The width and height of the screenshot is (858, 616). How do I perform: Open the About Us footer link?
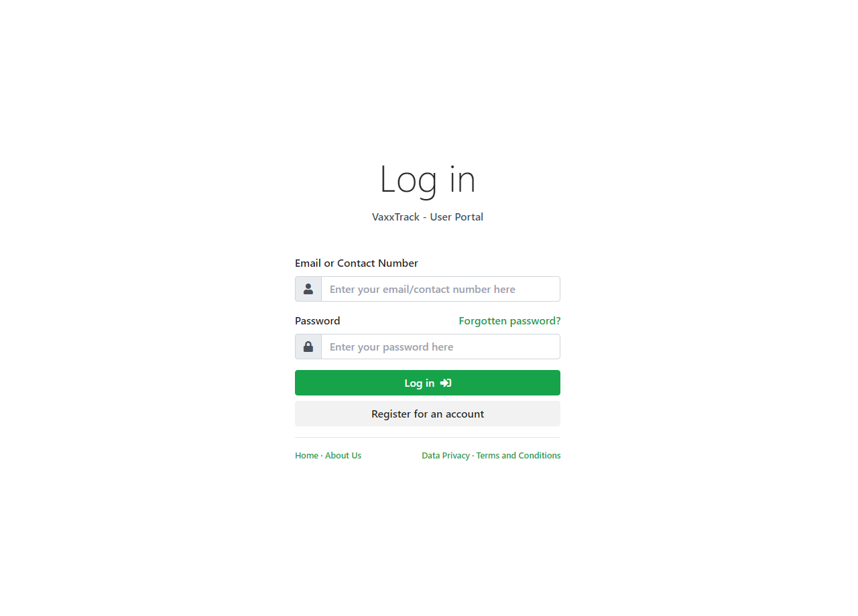coord(343,456)
